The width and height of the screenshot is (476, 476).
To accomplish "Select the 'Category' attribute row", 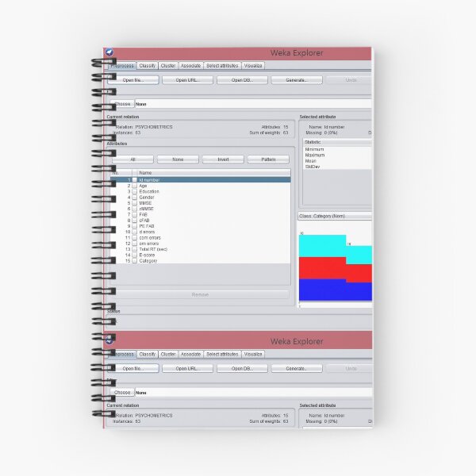I will [x=201, y=261].
